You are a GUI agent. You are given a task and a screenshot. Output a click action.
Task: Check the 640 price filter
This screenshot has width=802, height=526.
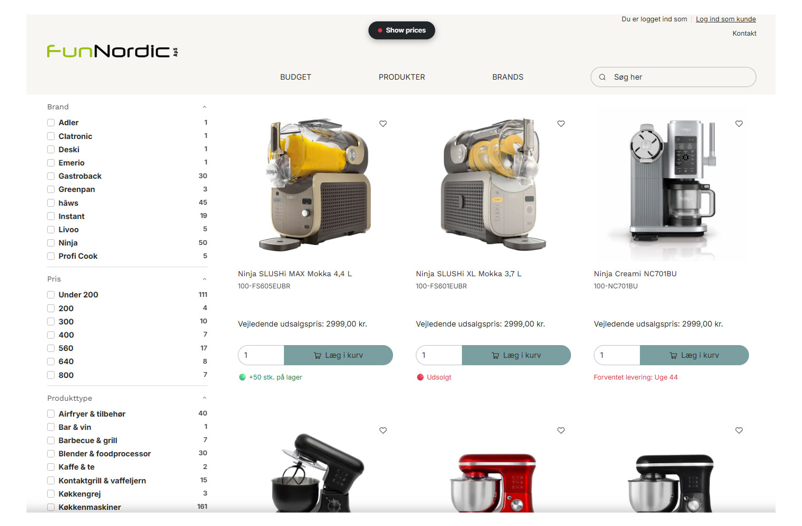coord(51,361)
